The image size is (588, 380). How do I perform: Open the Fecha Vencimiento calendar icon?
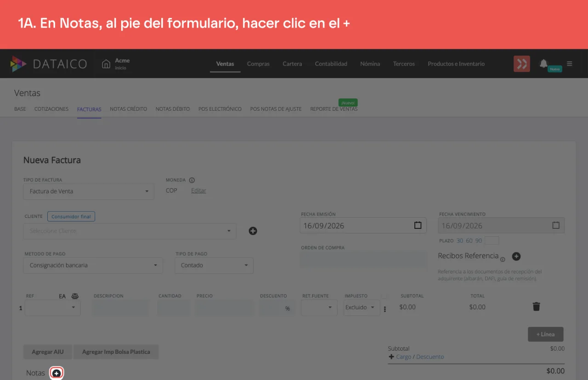556,225
